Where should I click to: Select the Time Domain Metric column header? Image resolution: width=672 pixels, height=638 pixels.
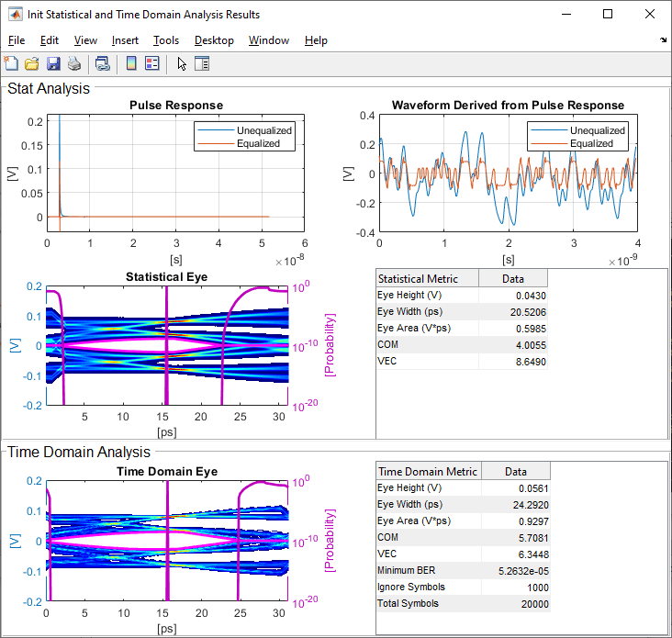429,471
